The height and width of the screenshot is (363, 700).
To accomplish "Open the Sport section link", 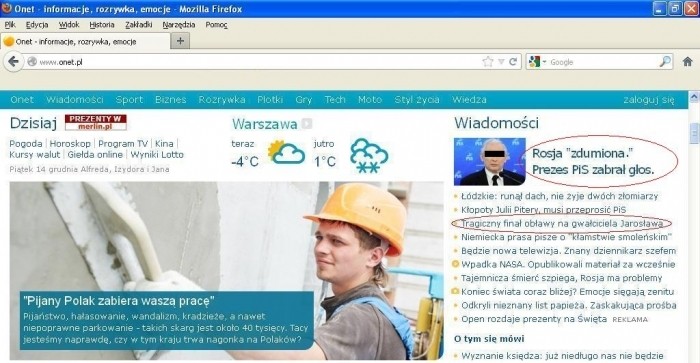I will tap(129, 100).
